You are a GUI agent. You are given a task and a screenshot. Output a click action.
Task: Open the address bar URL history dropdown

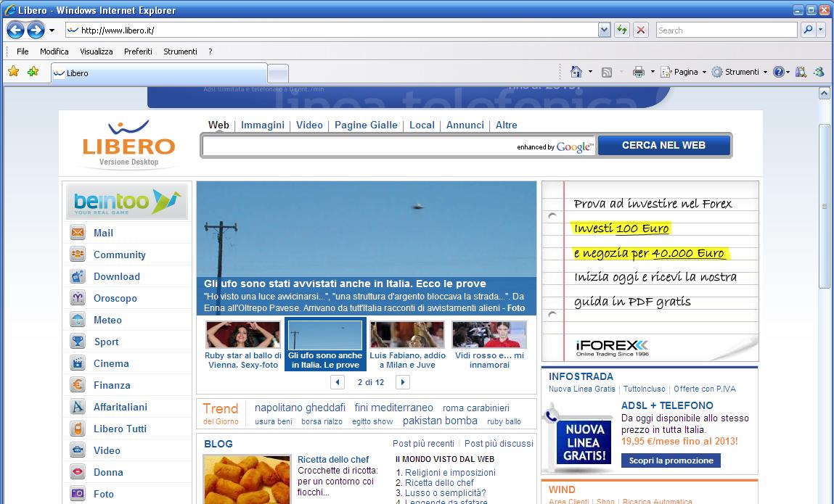click(x=604, y=30)
